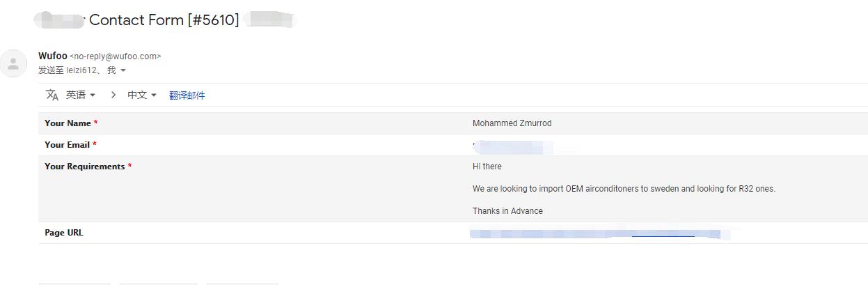Click the sender's avatar icon

13,63
